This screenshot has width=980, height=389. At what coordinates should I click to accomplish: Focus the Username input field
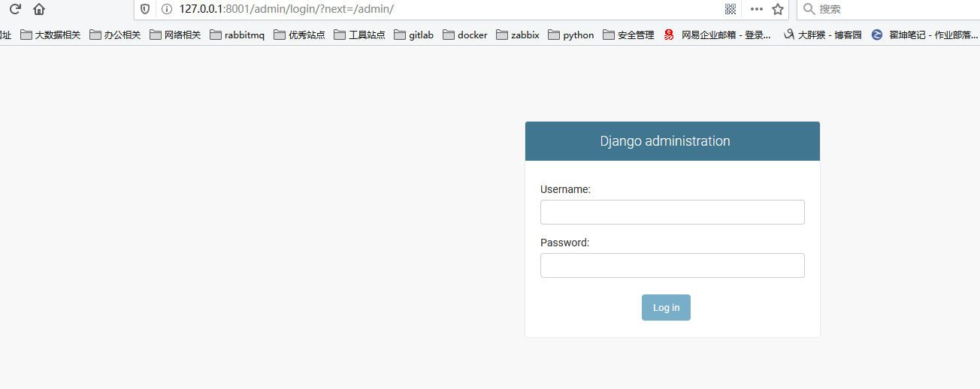[x=672, y=212]
